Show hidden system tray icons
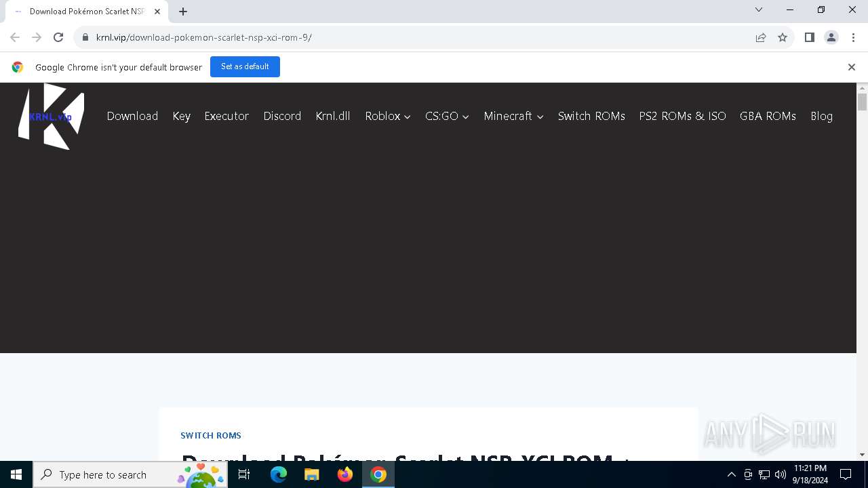The image size is (868, 488). click(731, 474)
